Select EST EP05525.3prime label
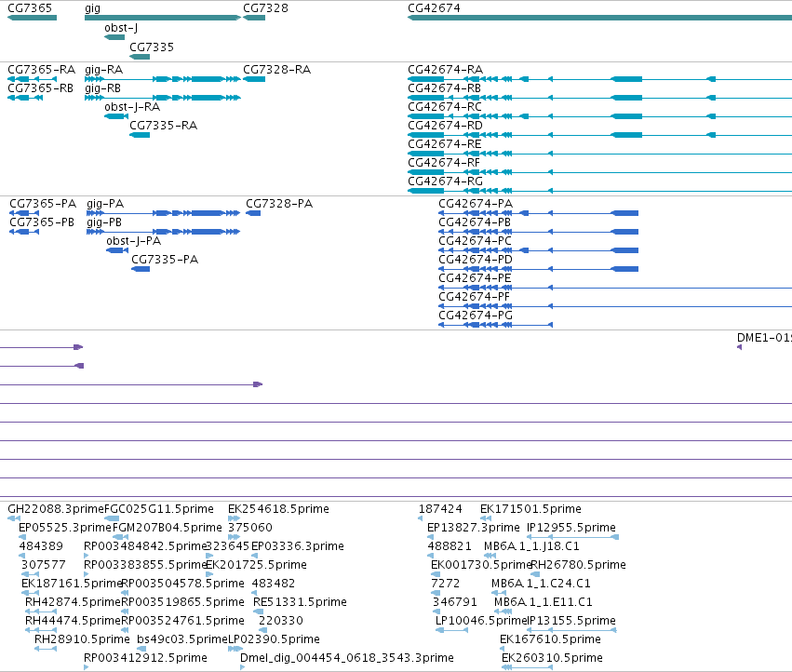The width and height of the screenshot is (792, 672). pyautogui.click(x=65, y=528)
